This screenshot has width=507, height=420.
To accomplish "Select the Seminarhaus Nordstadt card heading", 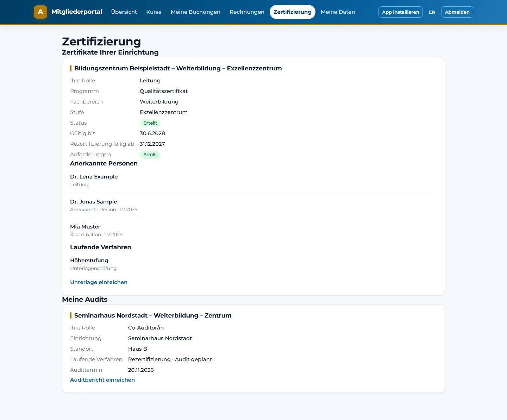I will [x=153, y=315].
